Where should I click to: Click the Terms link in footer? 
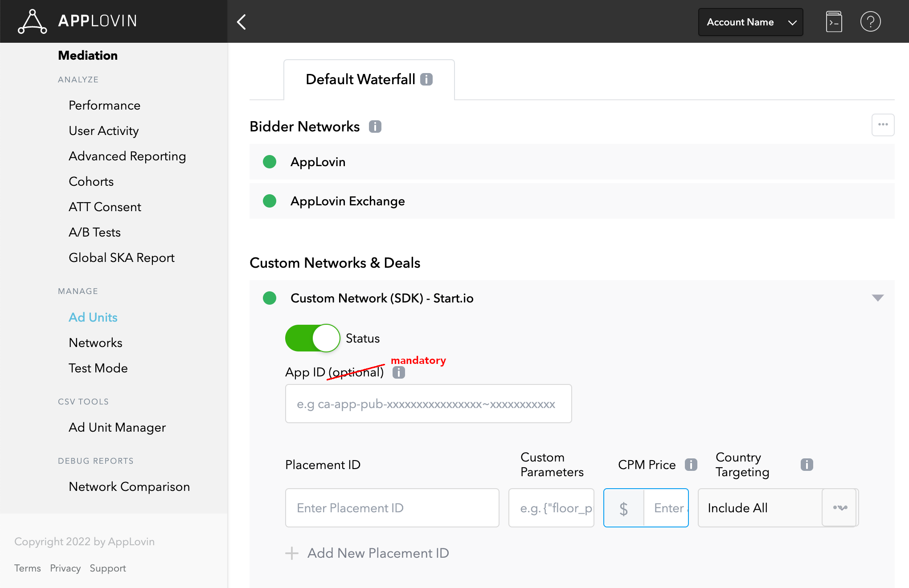pyautogui.click(x=28, y=568)
